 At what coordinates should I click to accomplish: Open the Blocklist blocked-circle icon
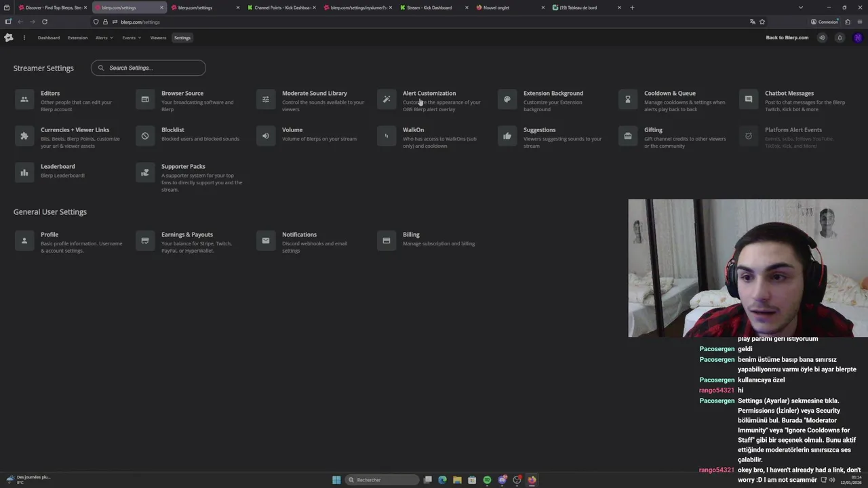click(x=145, y=136)
